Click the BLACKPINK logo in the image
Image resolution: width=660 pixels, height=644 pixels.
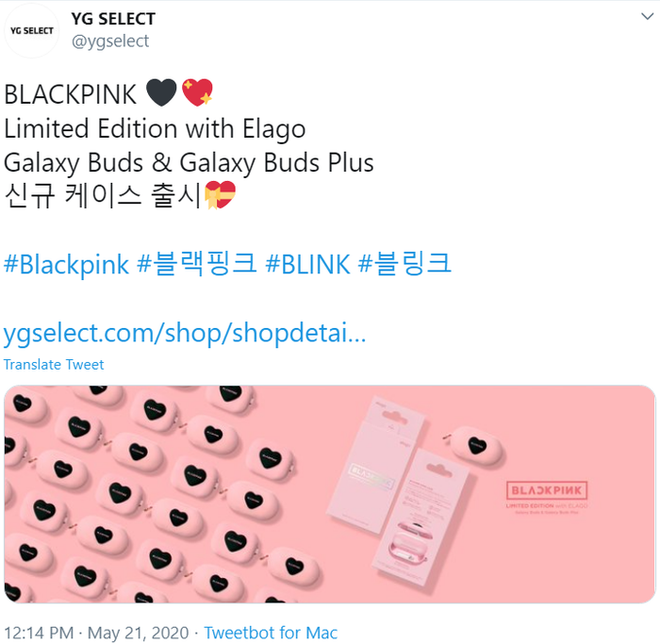click(x=547, y=490)
